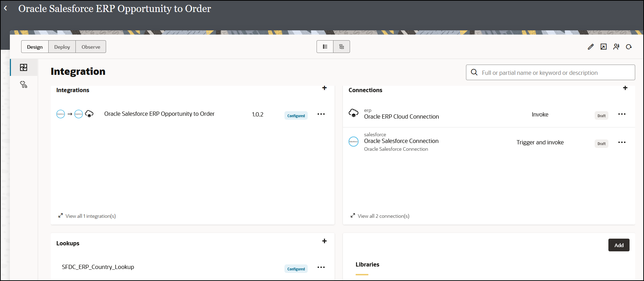Viewport: 644px width, 281px height.
Task: Open actions menu for SFDC_ERP_Country_Lookup
Action: pyautogui.click(x=321, y=267)
